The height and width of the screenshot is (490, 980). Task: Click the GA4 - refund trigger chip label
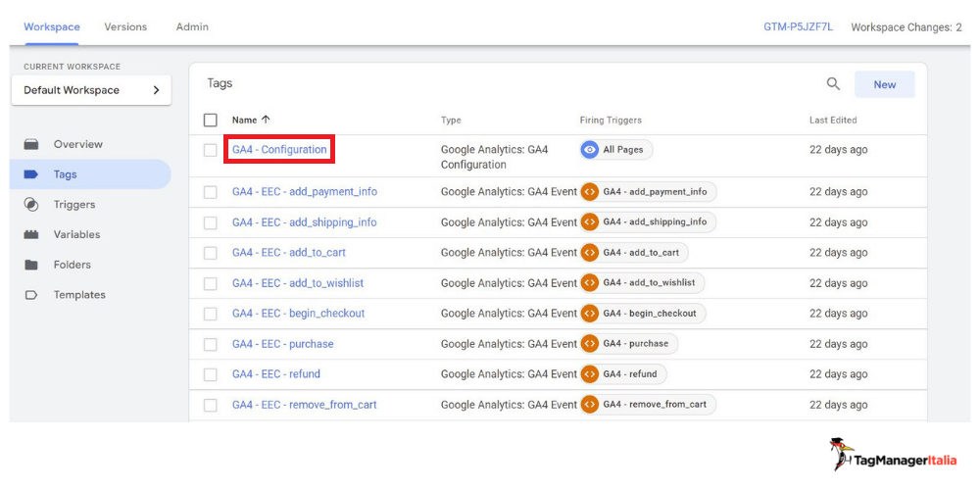[x=630, y=373]
